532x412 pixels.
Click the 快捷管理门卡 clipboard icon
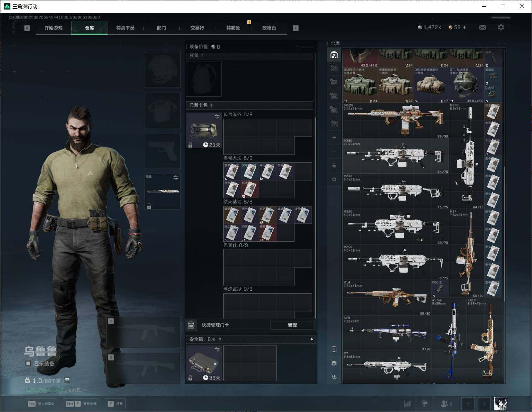(x=191, y=325)
